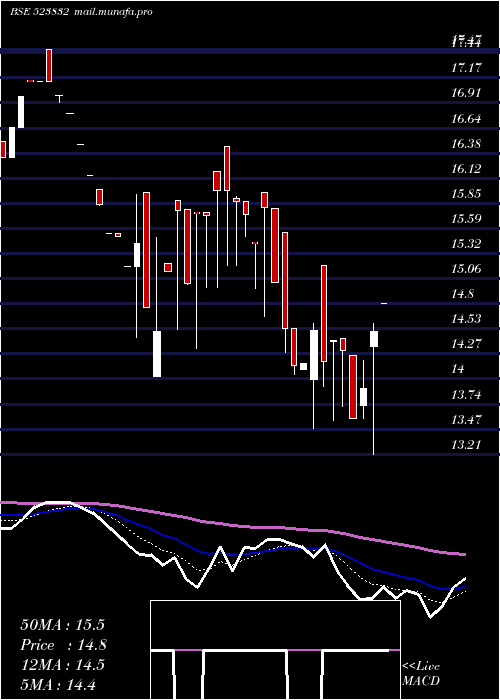Viewport: 500px width, 700px height.
Task: Click the 16.64 price axis label
Action: 467,119
